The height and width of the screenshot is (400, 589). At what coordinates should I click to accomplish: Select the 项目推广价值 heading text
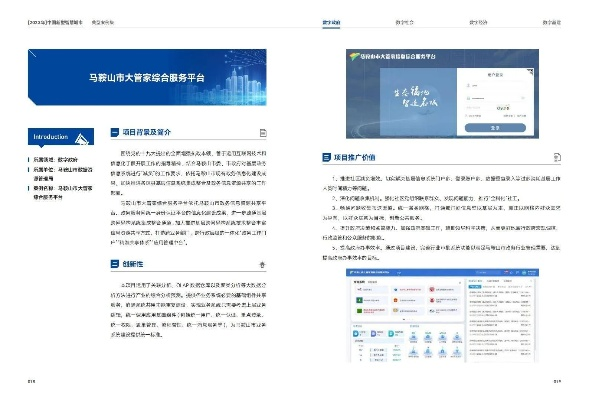pyautogui.click(x=355, y=157)
